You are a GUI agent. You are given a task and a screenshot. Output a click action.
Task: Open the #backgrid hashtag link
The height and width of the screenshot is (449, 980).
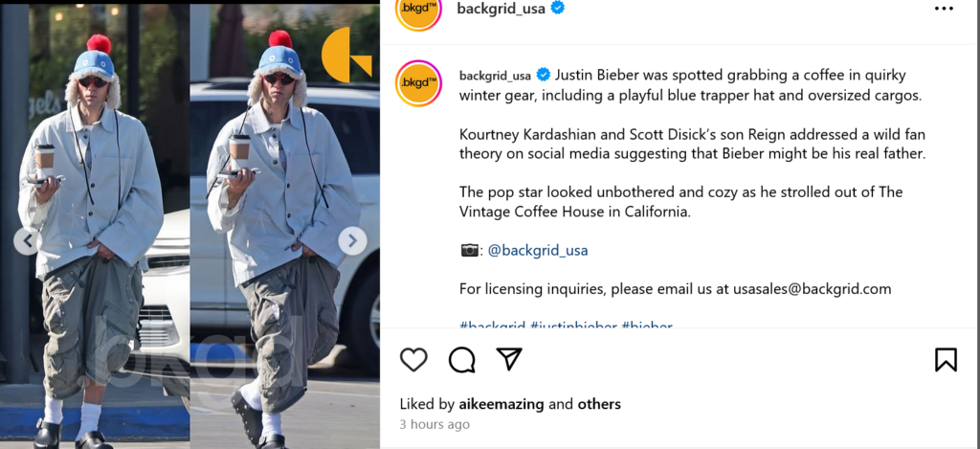coord(493,326)
